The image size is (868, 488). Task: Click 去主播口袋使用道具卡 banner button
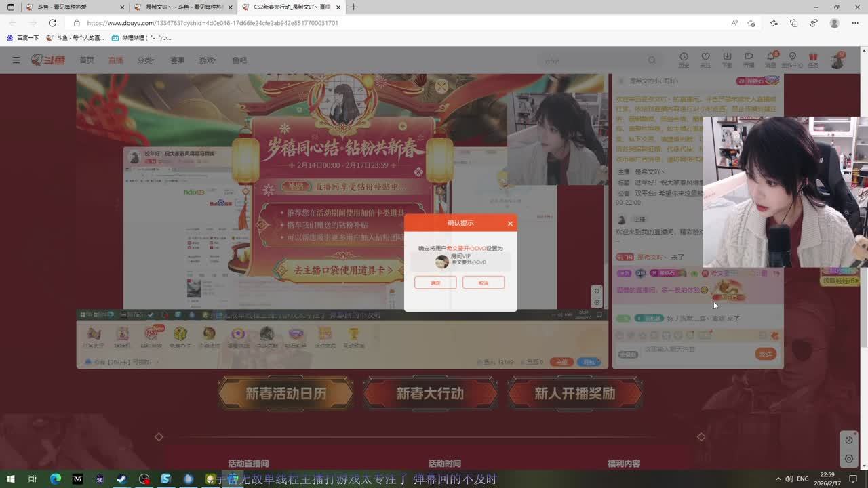pos(344,270)
